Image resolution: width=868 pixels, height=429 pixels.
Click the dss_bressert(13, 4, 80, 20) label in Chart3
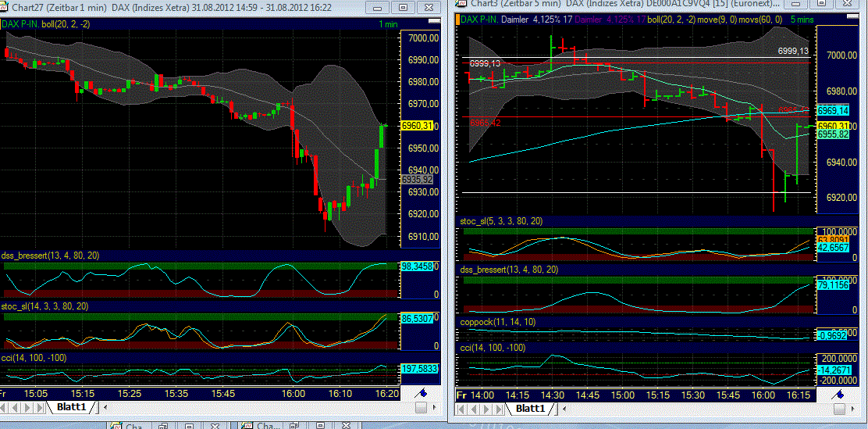click(509, 270)
